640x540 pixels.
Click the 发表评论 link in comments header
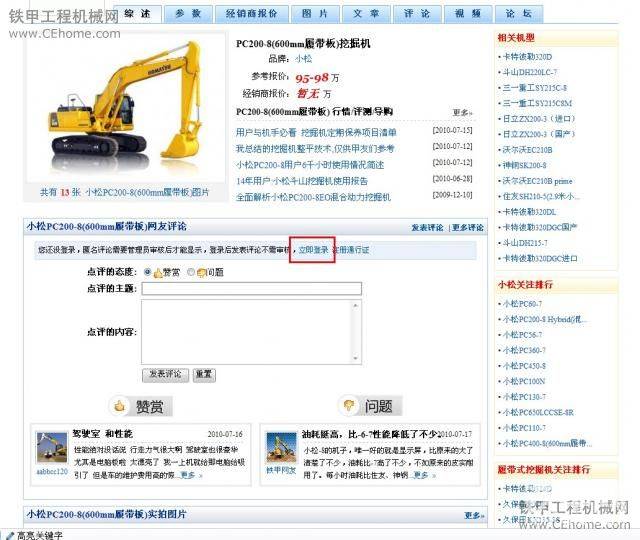click(427, 228)
